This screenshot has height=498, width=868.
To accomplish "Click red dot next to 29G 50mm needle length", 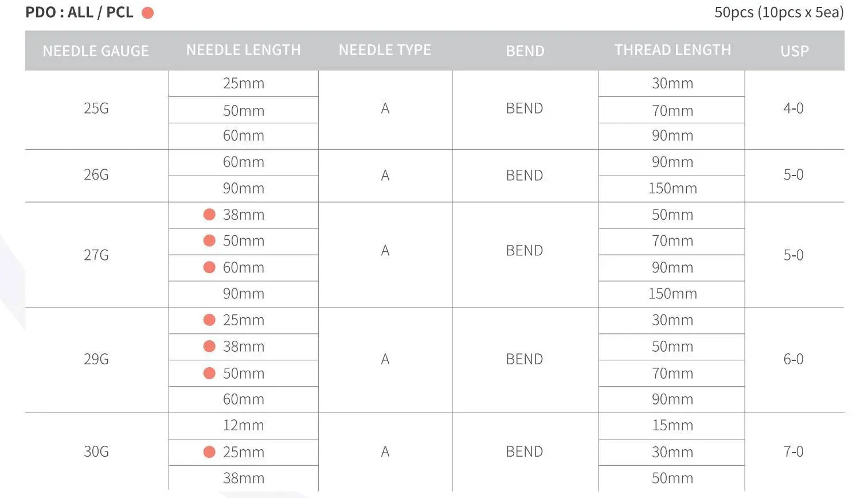I will point(209,373).
